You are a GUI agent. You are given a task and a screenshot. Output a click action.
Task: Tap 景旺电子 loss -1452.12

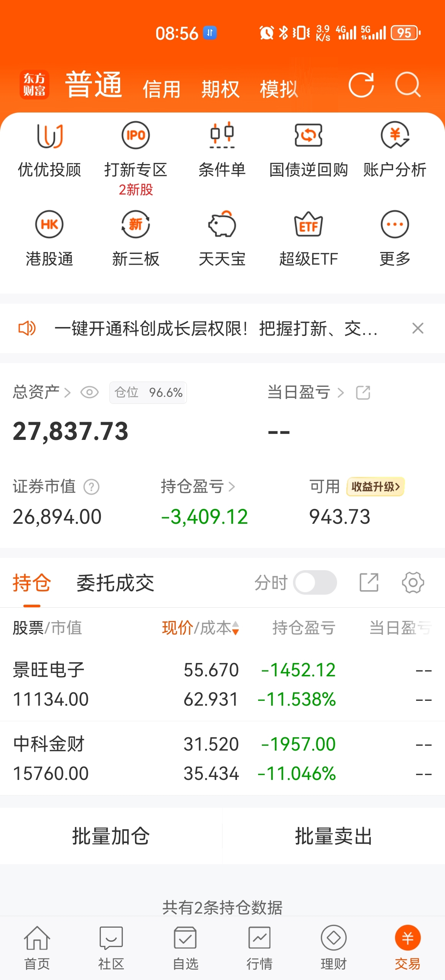pos(298,670)
